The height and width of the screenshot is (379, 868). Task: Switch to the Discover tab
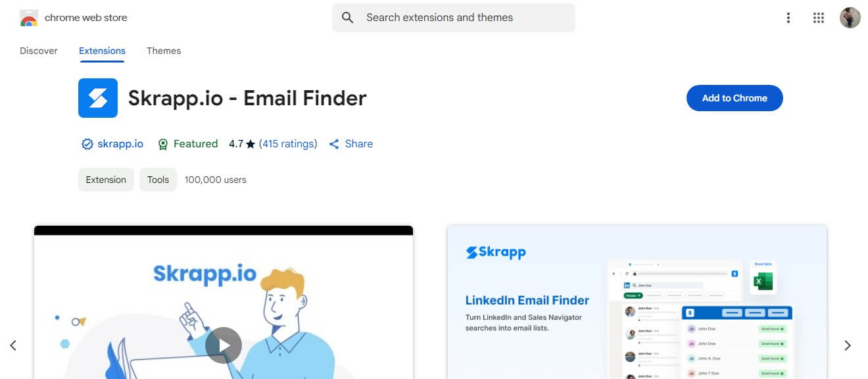click(x=39, y=51)
